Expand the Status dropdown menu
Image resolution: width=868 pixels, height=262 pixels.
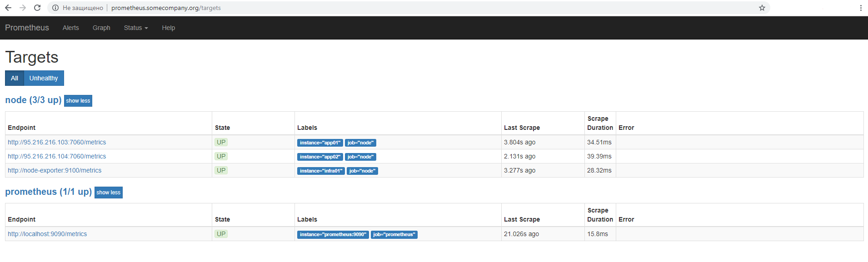coord(136,28)
